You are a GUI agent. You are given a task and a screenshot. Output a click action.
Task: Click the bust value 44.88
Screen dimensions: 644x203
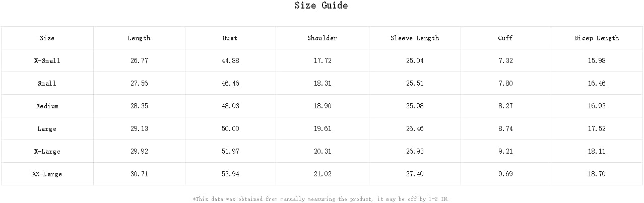pyautogui.click(x=230, y=60)
